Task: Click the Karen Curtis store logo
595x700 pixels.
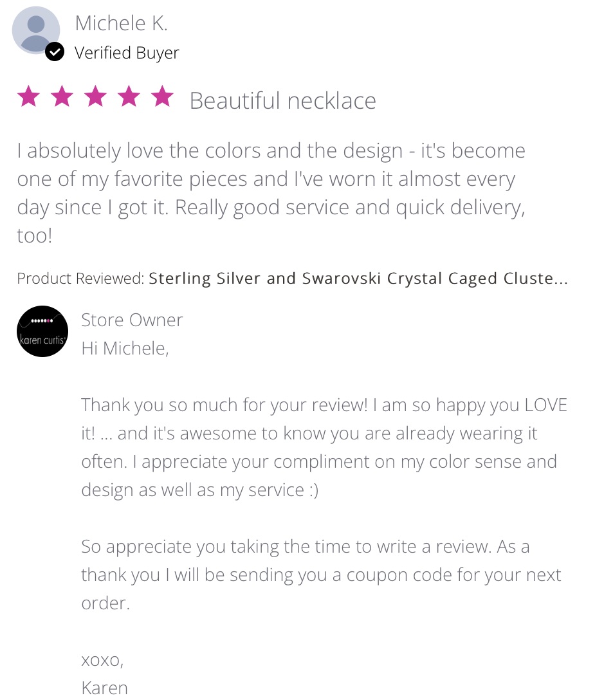Action: point(42,331)
